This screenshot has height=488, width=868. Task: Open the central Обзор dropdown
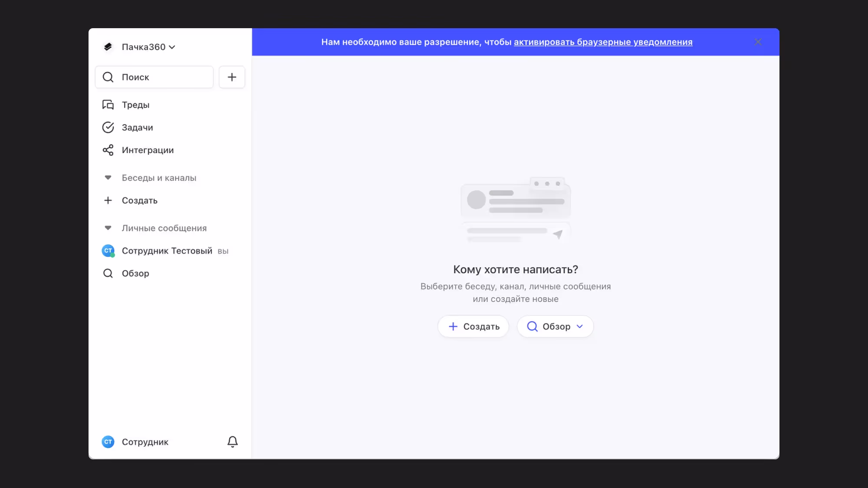point(555,327)
